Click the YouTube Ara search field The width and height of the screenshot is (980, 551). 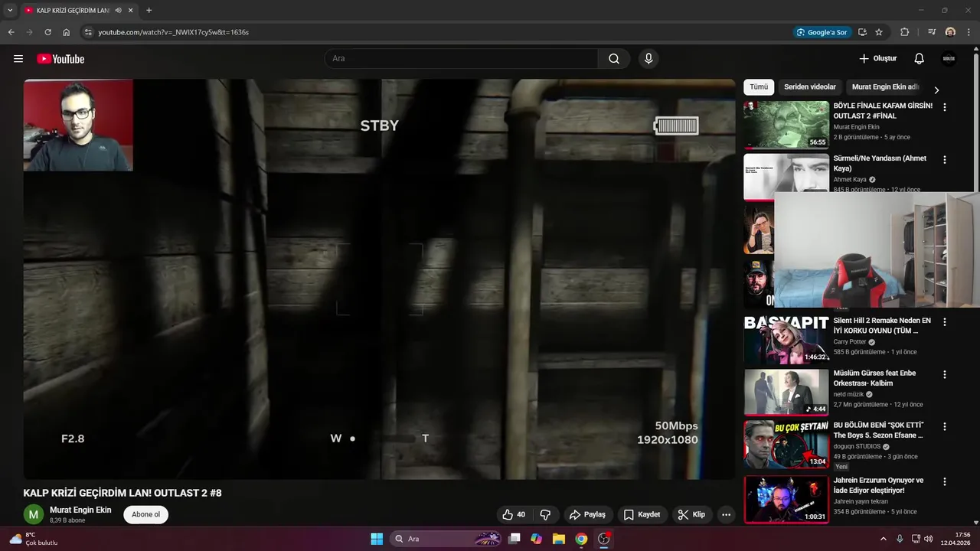tap(461, 59)
